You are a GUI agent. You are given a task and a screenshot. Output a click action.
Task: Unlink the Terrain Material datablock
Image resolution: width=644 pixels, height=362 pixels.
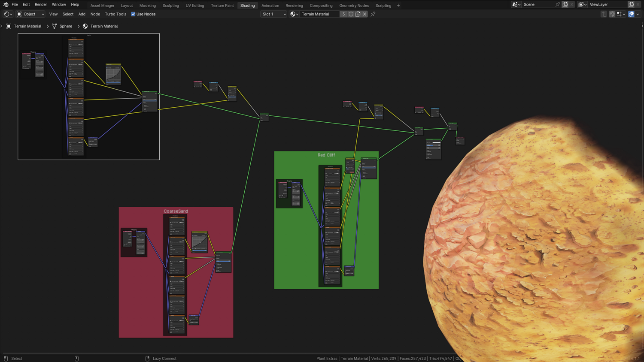pyautogui.click(x=365, y=14)
